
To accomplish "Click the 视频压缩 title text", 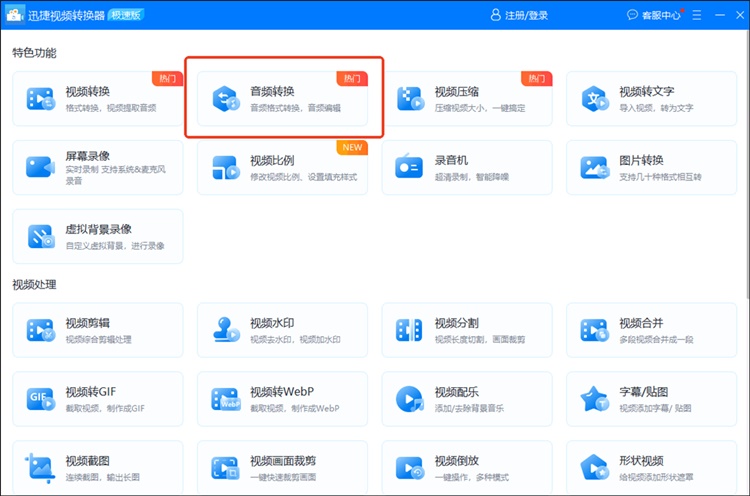I will point(457,91).
